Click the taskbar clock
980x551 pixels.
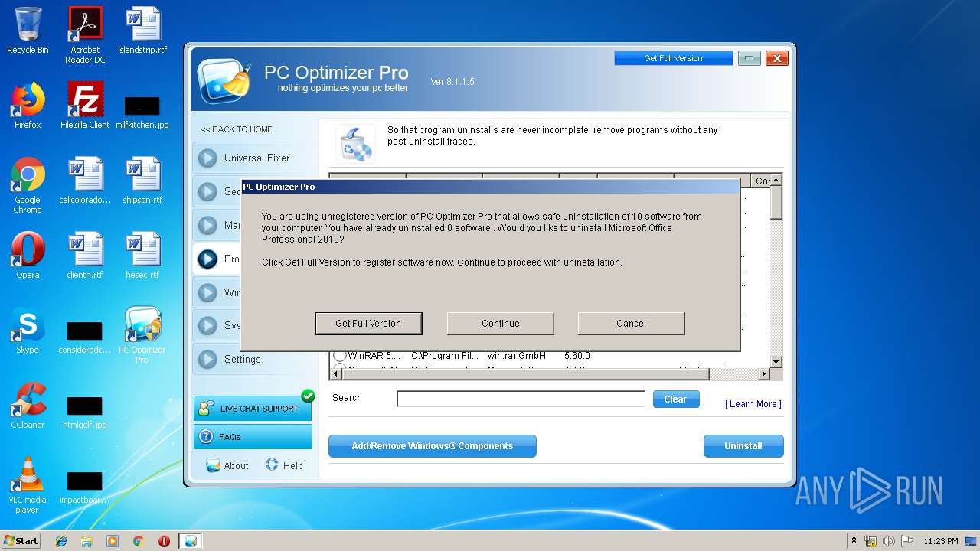(x=940, y=541)
